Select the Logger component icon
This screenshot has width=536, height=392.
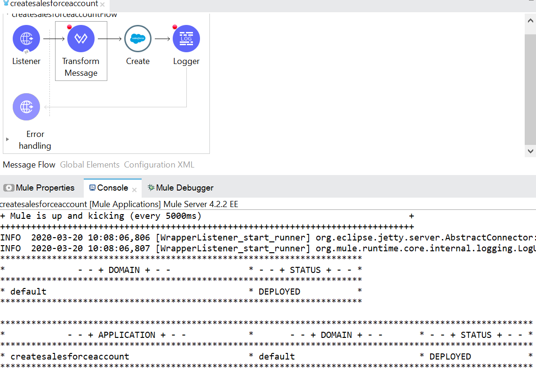click(186, 39)
